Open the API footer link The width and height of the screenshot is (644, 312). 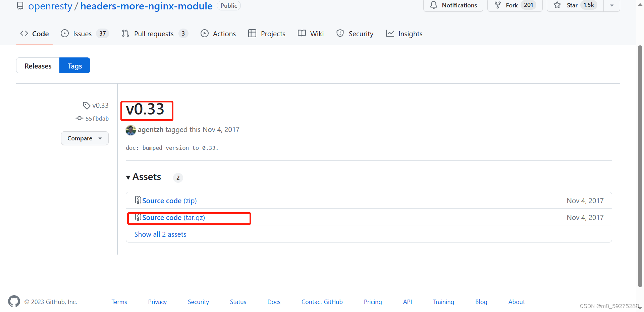(408, 302)
